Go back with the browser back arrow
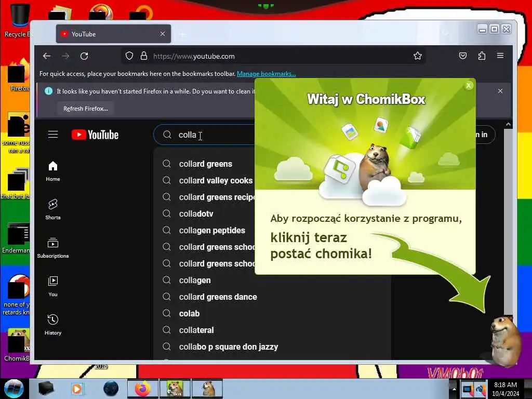The width and height of the screenshot is (532, 399). click(47, 56)
